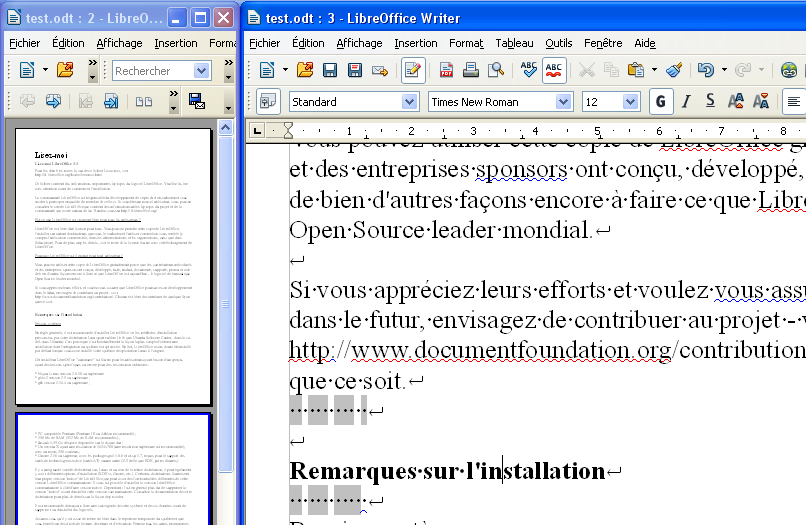Open Insertion menu in test.odt : 3 window

[416, 43]
